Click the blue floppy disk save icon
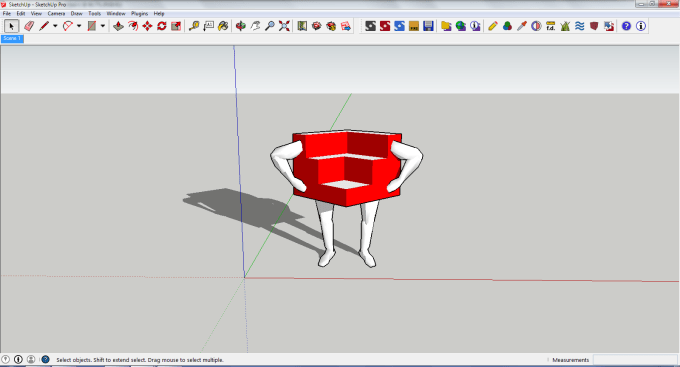Screen dimensions: 680x367 click(428, 26)
